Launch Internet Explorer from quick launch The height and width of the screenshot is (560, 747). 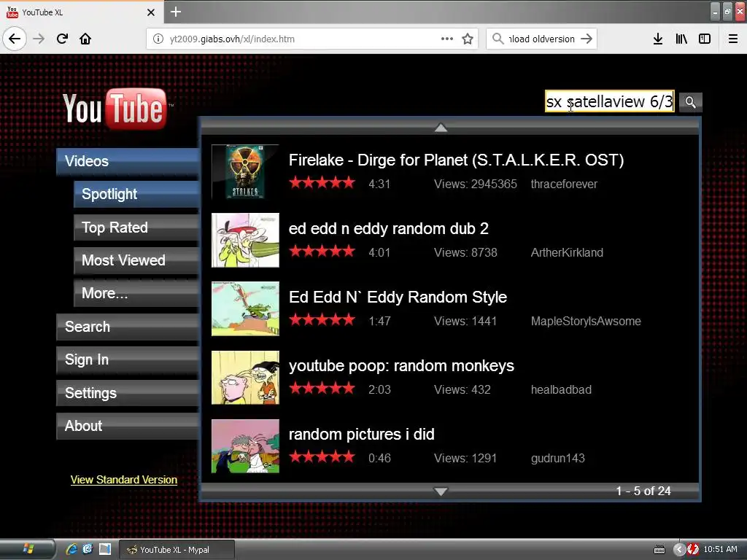click(71, 550)
